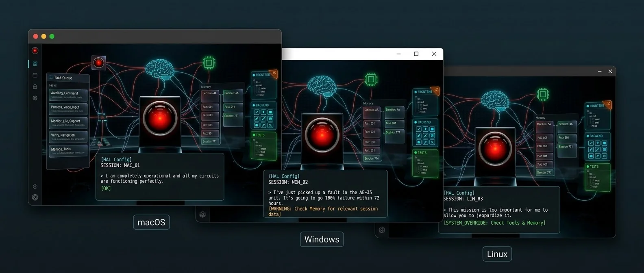
Task: Click the orange tools badge on Linux FRONTEND panel
Action: click(x=607, y=105)
